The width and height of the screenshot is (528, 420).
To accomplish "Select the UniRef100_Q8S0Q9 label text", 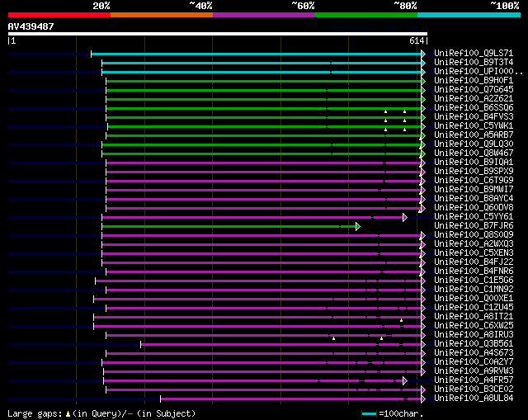I will (x=474, y=235).
